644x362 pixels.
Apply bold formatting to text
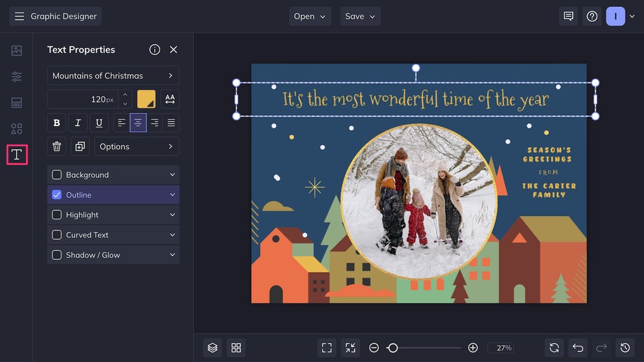[57, 123]
